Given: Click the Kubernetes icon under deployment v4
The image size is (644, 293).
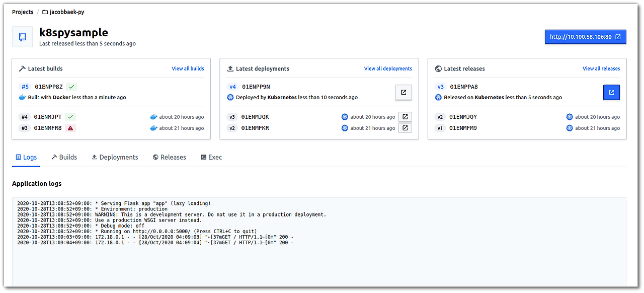Looking at the screenshot, I should coord(230,97).
